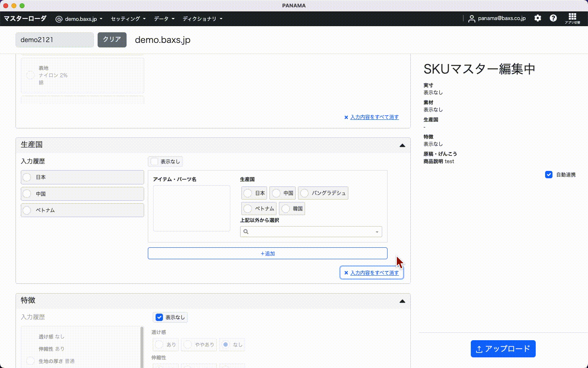Open the ディクショナリ menu
Viewport: 588px width, 368px height.
pyautogui.click(x=202, y=19)
